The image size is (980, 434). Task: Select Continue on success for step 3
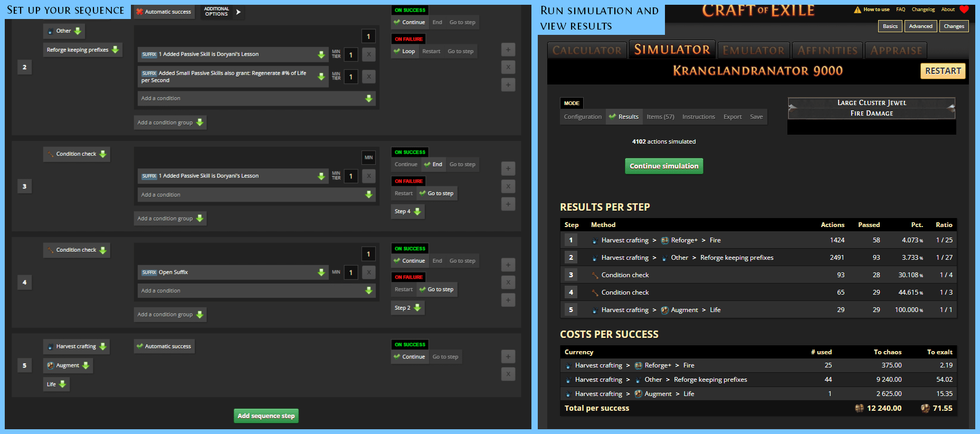click(406, 164)
